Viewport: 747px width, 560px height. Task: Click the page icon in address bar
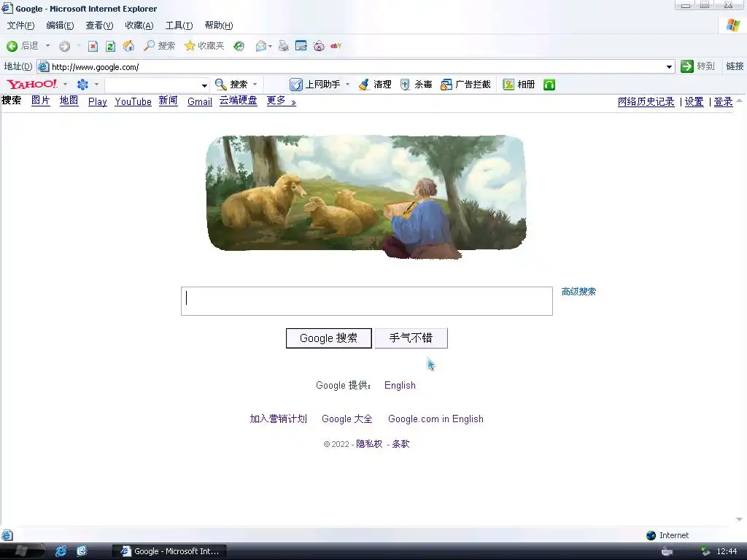pyautogui.click(x=43, y=66)
